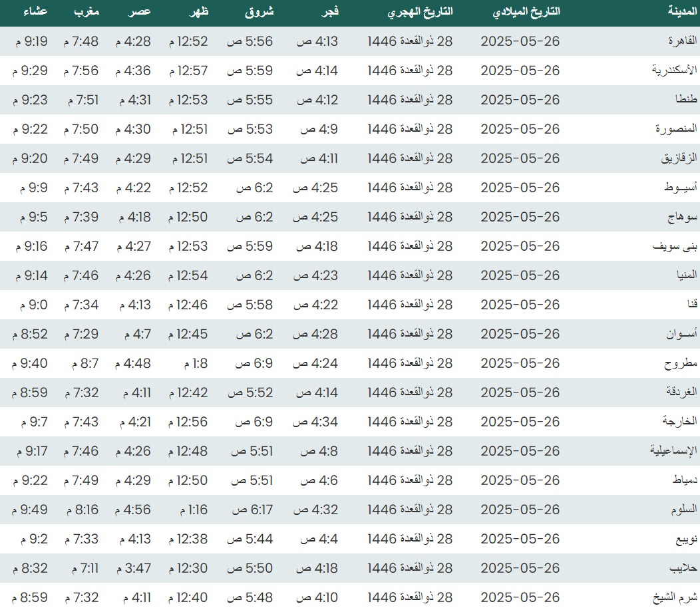
Task: Click the ظهر column header
Action: click(197, 12)
